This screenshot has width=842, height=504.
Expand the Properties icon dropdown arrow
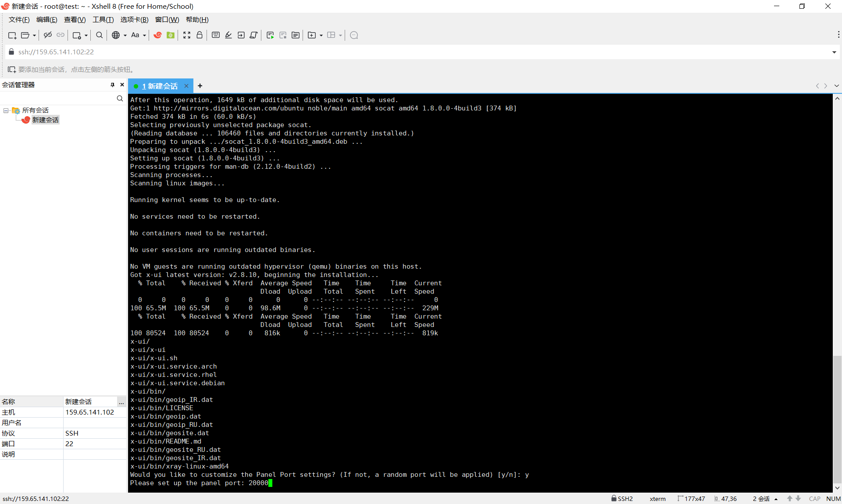[x=86, y=35]
